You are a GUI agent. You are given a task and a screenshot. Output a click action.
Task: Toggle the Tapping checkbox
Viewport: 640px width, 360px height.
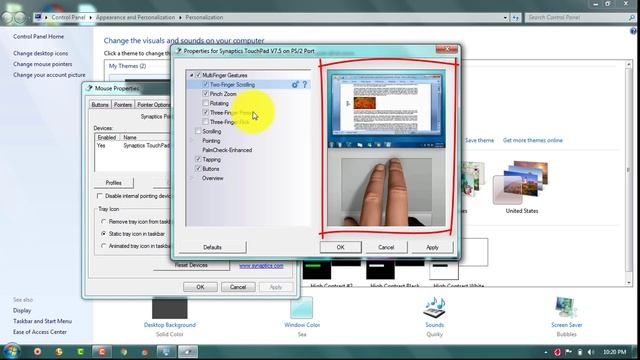198,160
